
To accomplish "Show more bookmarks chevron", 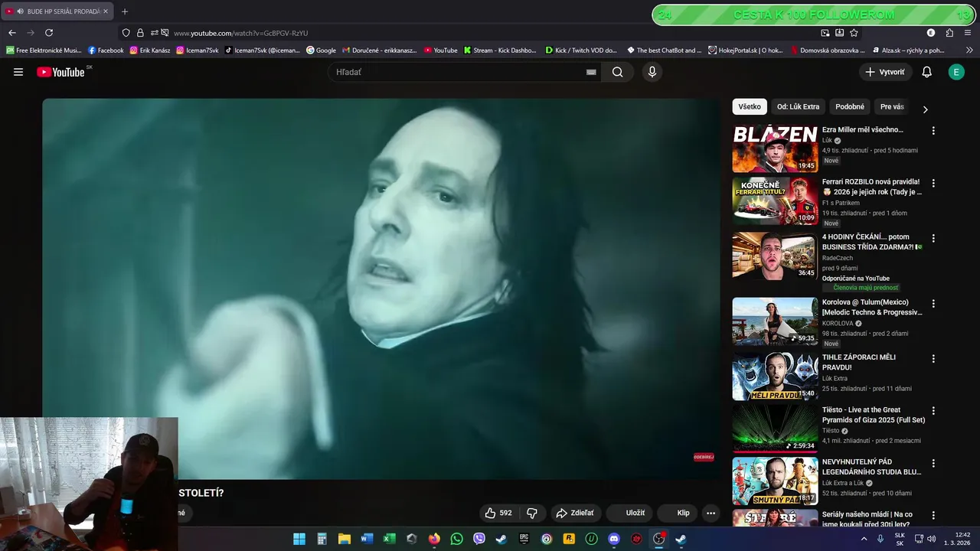I will pos(970,51).
